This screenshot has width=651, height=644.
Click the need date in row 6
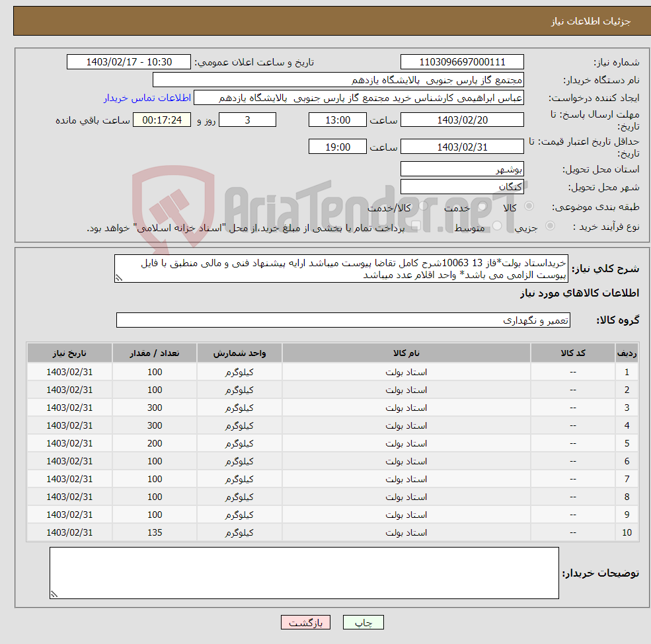coord(69,462)
